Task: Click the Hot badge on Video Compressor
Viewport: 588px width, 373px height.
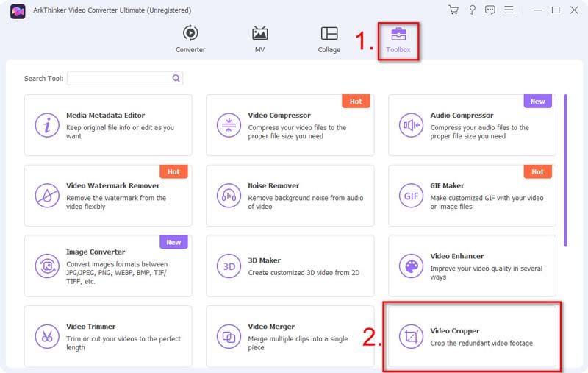Action: (x=356, y=102)
